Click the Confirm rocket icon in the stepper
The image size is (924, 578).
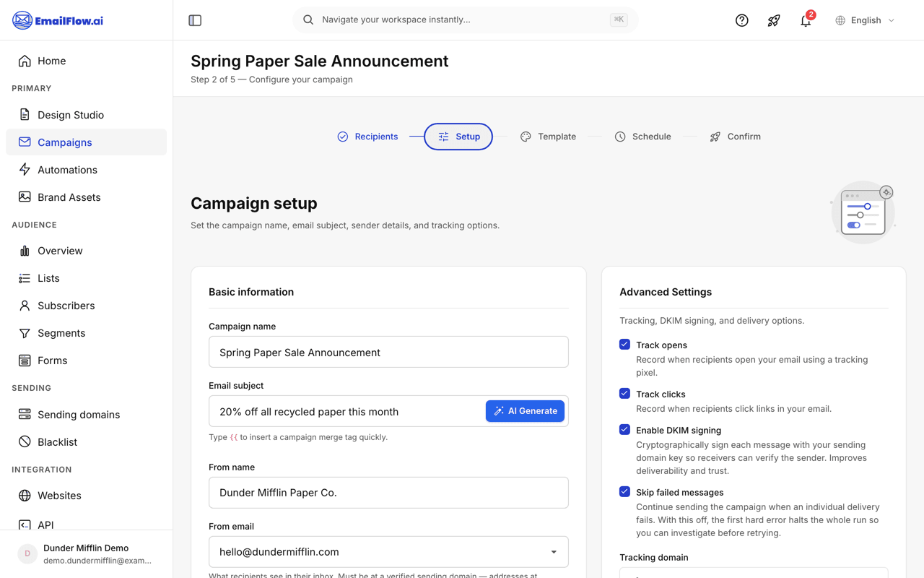point(715,137)
